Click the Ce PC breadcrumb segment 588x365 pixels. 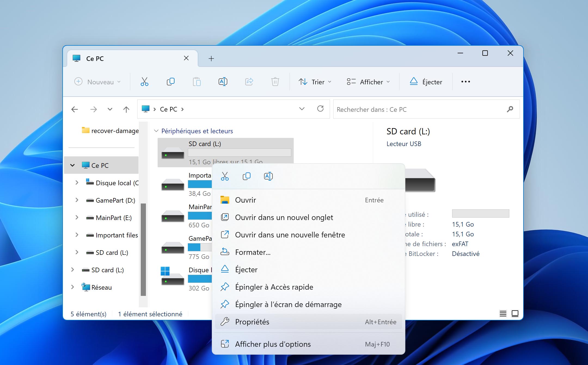169,109
